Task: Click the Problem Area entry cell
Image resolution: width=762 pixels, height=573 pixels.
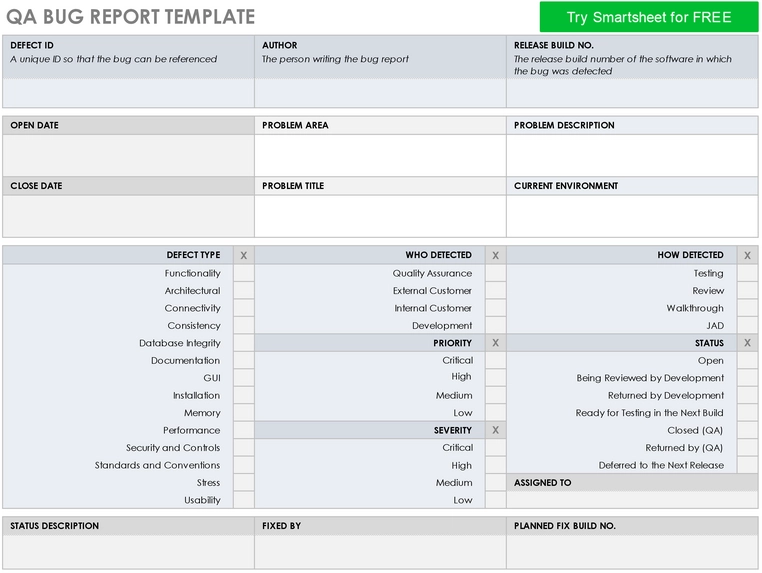Action: (x=380, y=156)
